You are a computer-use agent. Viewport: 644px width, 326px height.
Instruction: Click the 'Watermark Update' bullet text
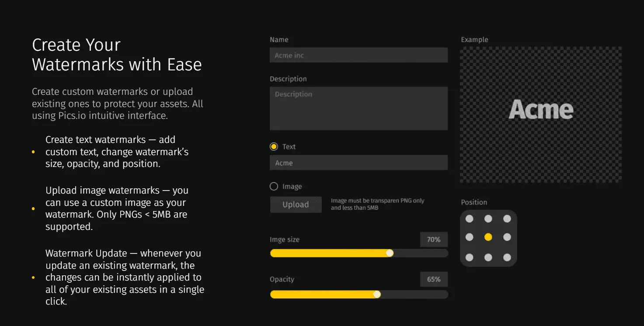125,277
